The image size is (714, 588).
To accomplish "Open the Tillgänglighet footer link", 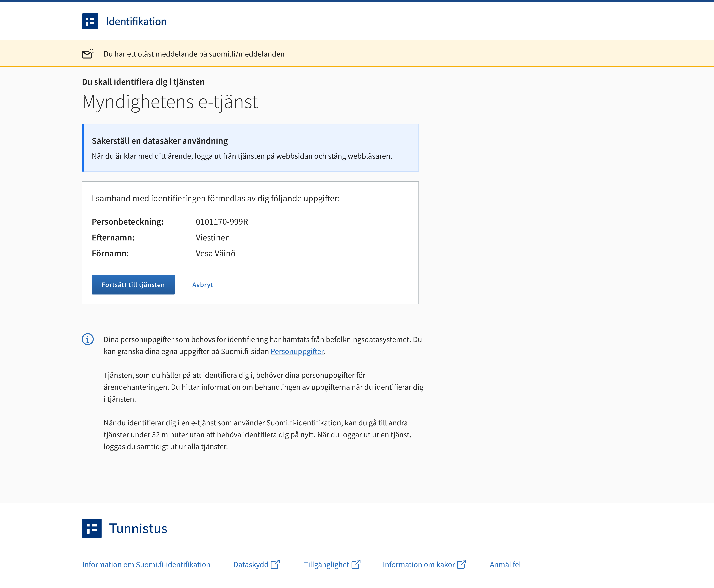I will click(327, 564).
